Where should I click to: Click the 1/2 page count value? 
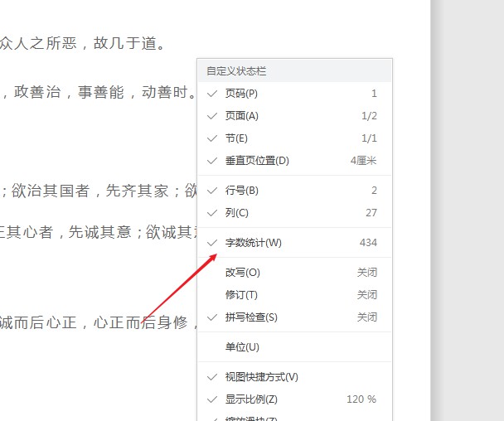[x=369, y=116]
